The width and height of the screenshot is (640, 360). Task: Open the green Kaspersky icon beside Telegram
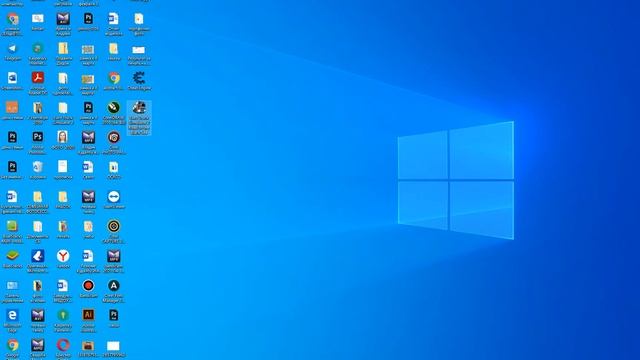pos(38,49)
